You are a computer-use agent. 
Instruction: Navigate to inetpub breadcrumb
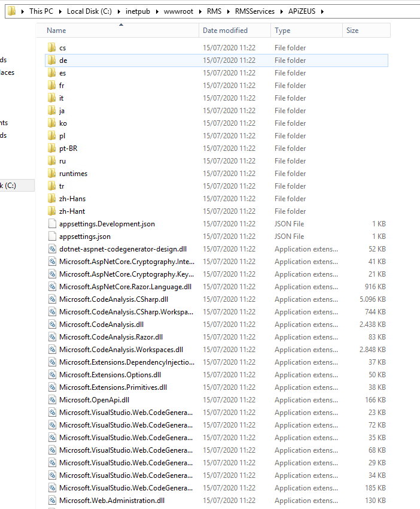pyautogui.click(x=138, y=11)
